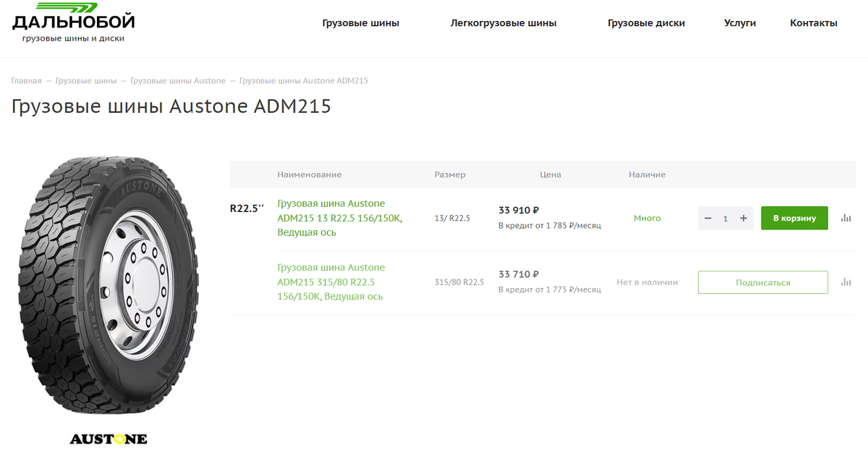868x456 pixels.
Task: Click the Наименование column header
Action: [310, 174]
